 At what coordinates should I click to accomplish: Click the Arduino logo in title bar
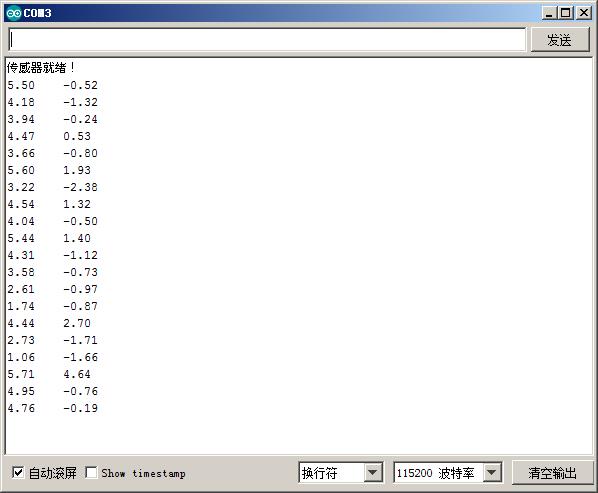coord(14,13)
